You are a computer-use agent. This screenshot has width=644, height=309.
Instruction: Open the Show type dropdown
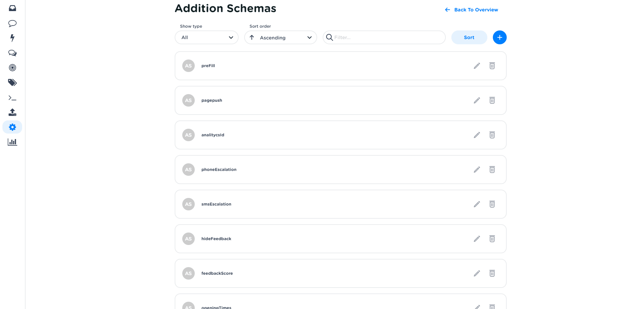206,37
